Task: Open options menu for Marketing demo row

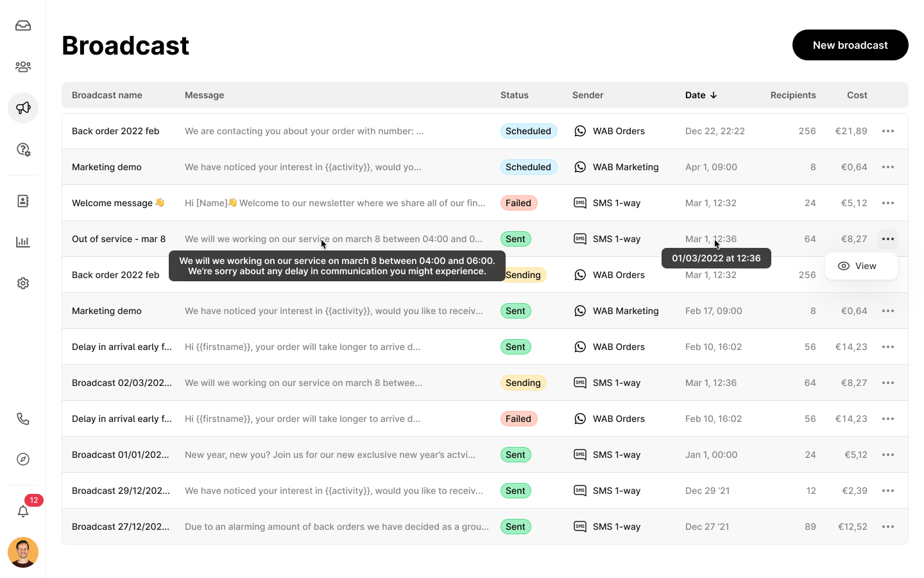Action: (888, 166)
